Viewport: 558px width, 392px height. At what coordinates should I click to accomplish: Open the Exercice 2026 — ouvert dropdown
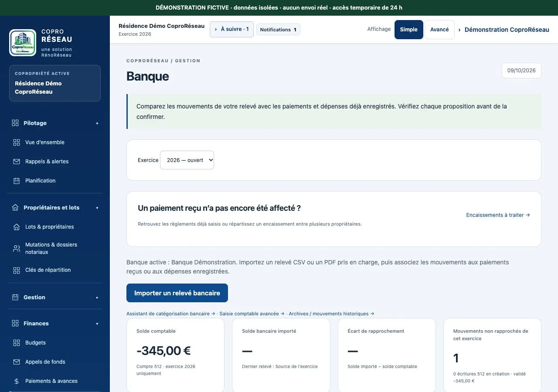pyautogui.click(x=187, y=160)
